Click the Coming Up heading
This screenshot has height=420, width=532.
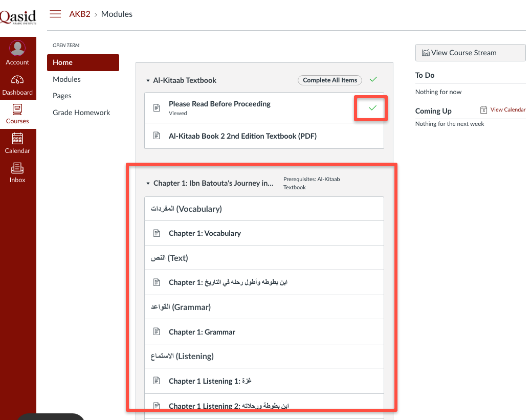pyautogui.click(x=433, y=111)
